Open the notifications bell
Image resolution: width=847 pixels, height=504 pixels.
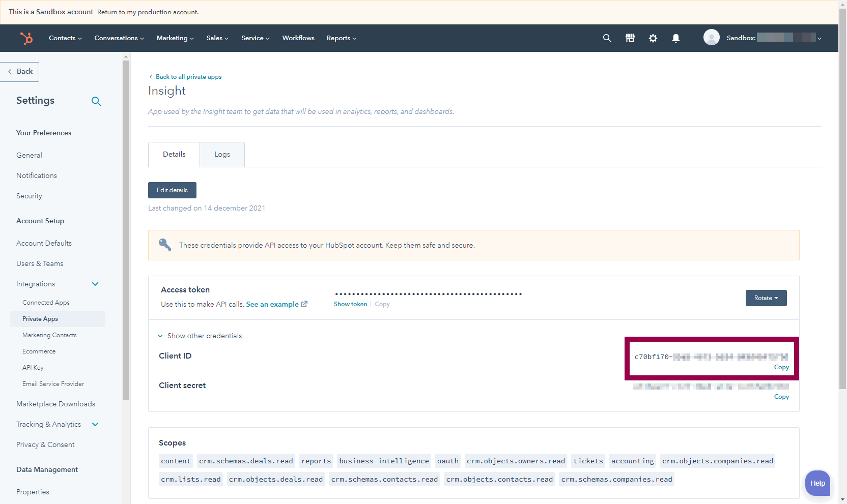[x=676, y=38]
